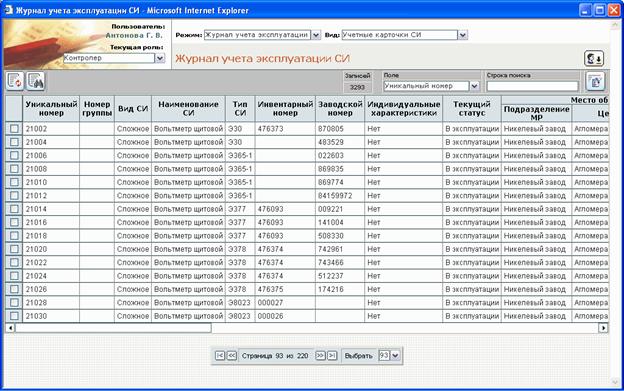Click serial number 009221
The image size is (624, 391).
coord(331,209)
